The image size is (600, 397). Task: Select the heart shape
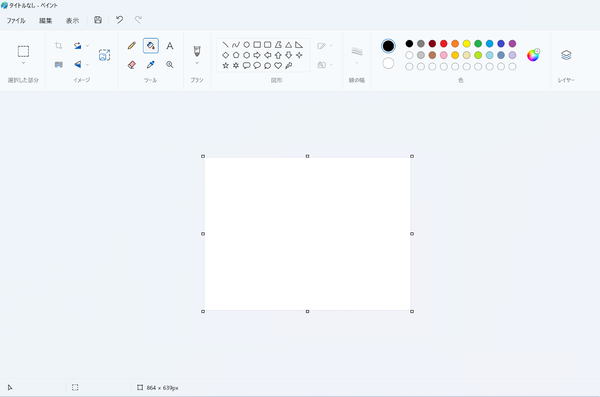pos(278,65)
